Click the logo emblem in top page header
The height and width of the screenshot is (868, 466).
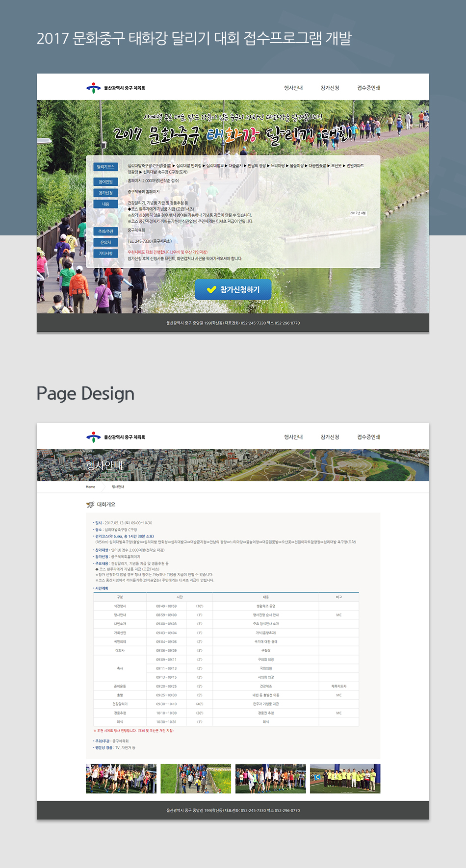click(93, 88)
